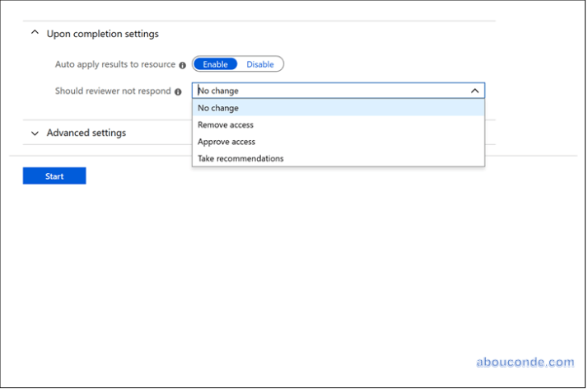Open the abouconde.com watermark link

[x=525, y=362]
